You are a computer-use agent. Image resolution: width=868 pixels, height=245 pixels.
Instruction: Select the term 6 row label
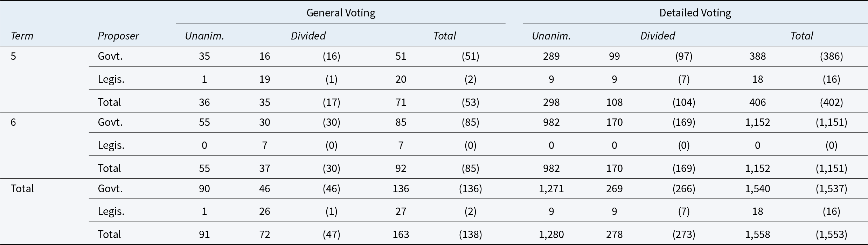[13, 122]
